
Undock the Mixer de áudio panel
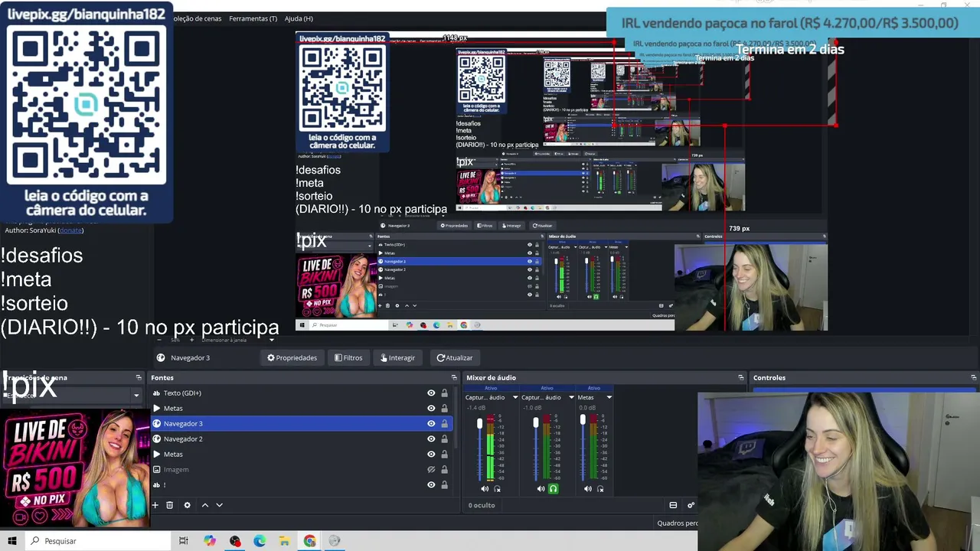(741, 377)
